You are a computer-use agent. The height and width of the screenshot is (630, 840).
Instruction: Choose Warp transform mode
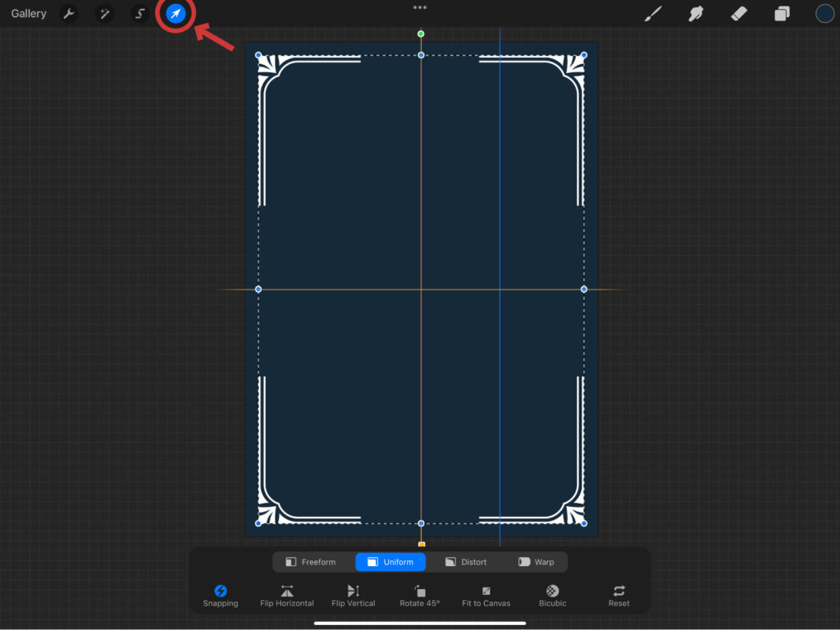click(536, 562)
